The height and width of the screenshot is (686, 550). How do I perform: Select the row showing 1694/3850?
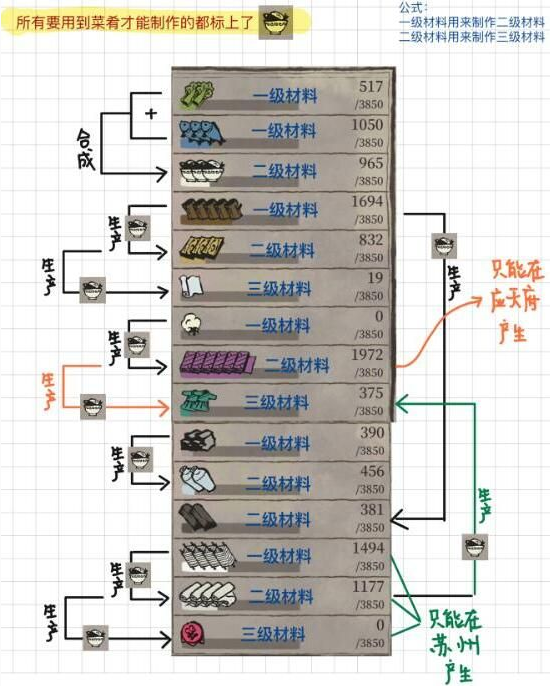pos(282,211)
